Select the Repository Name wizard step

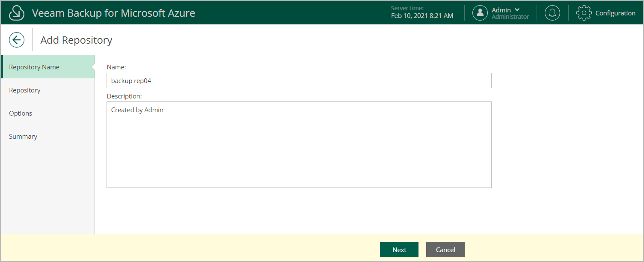coord(48,67)
